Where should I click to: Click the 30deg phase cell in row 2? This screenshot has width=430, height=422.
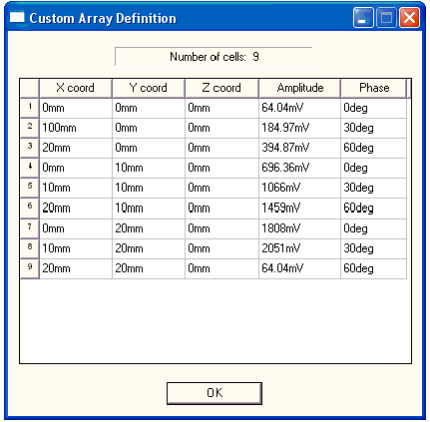(x=373, y=128)
